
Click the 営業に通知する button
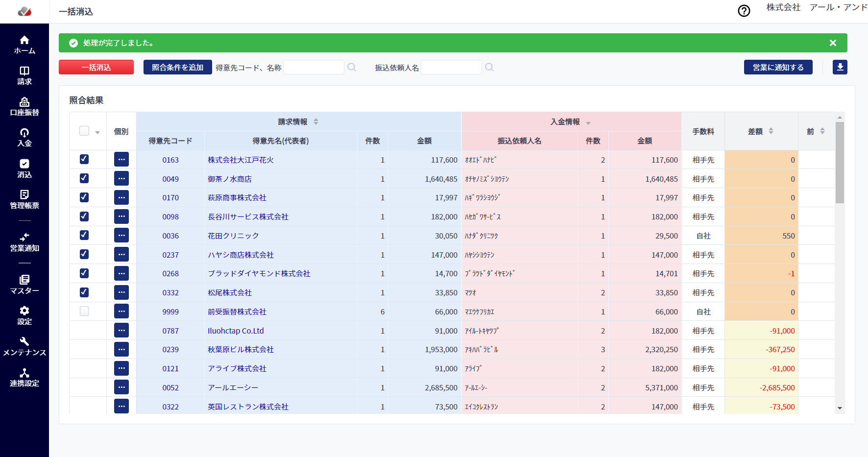[x=778, y=67]
